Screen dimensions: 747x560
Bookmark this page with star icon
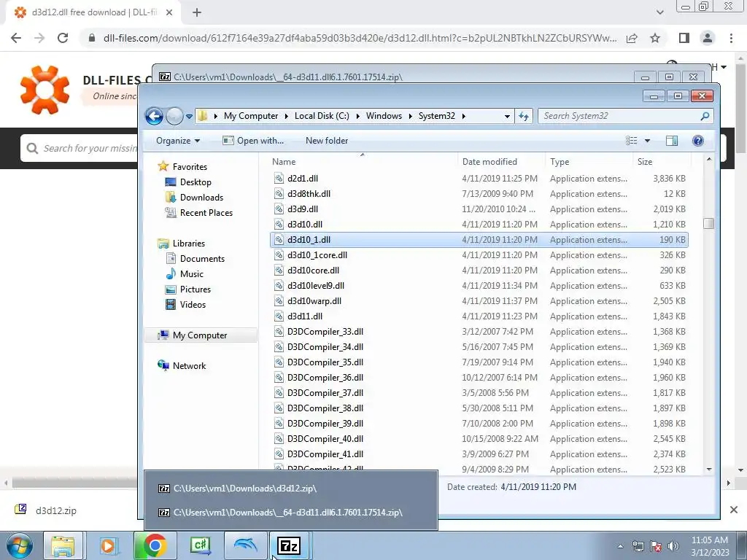coord(655,38)
